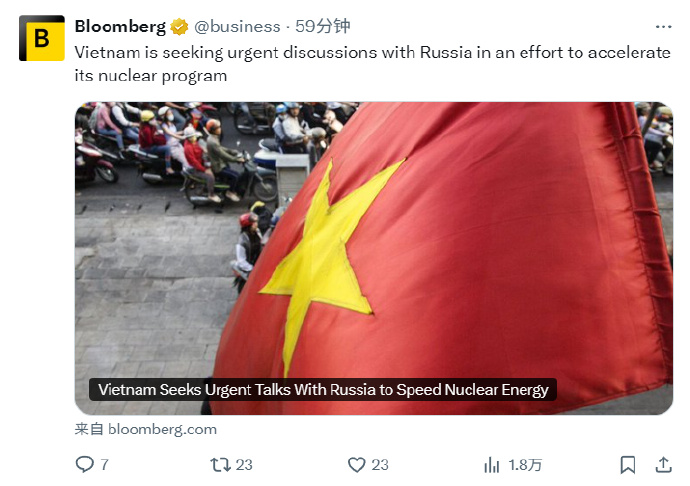Image resolution: width=690 pixels, height=486 pixels.
Task: Click the Bloomberg profile avatar
Action: (x=42, y=38)
